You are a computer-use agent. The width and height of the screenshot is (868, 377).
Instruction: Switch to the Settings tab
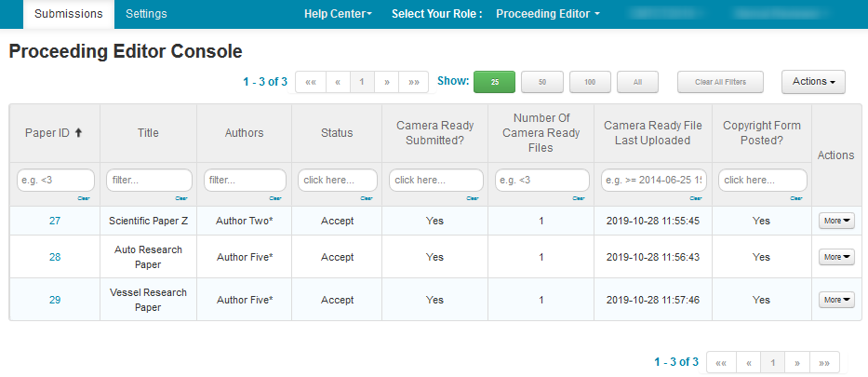point(146,14)
